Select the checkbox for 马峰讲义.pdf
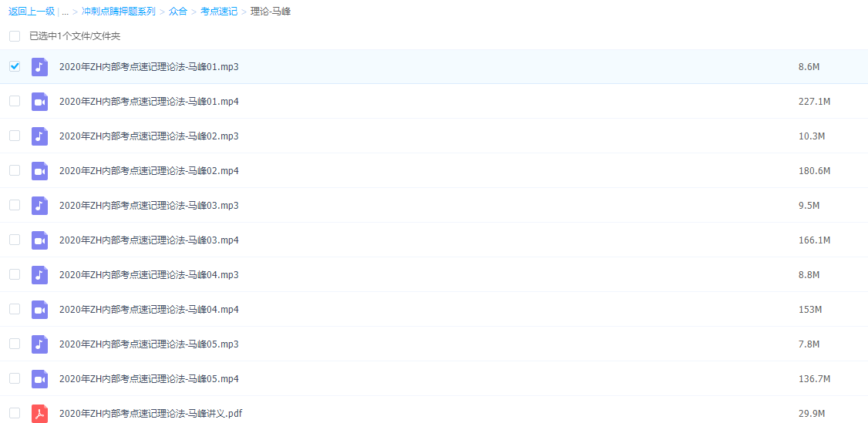 click(x=15, y=413)
